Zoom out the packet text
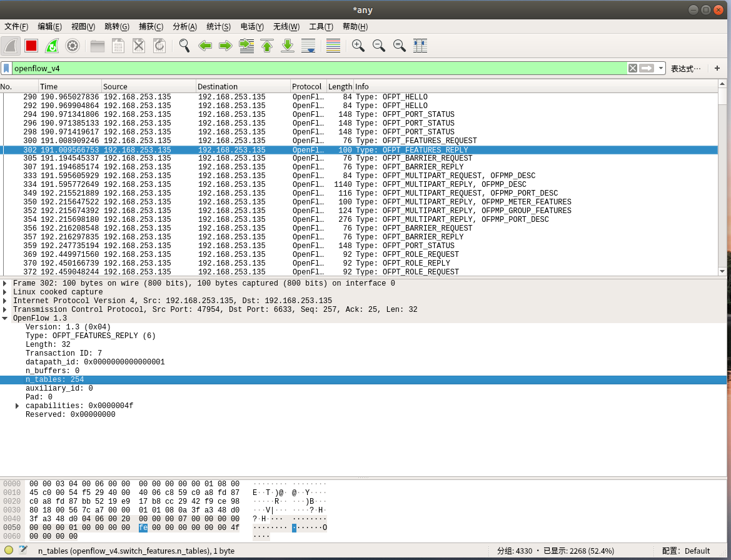The image size is (731, 560). 378,46
